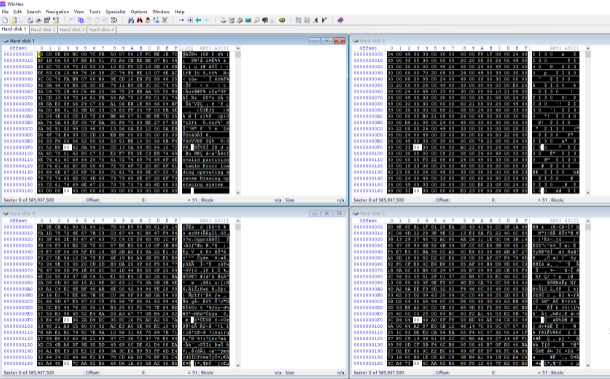Switch to the Hard disk 4 tab

(x=101, y=30)
